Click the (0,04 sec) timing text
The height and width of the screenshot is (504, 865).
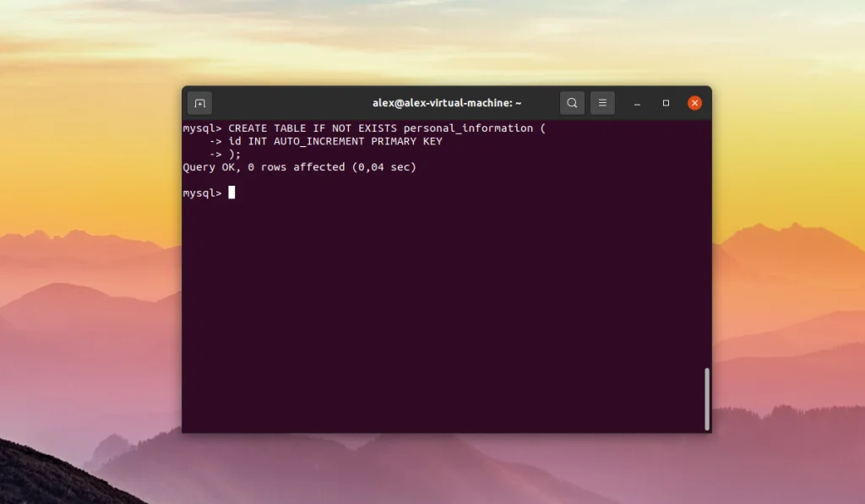coord(384,166)
